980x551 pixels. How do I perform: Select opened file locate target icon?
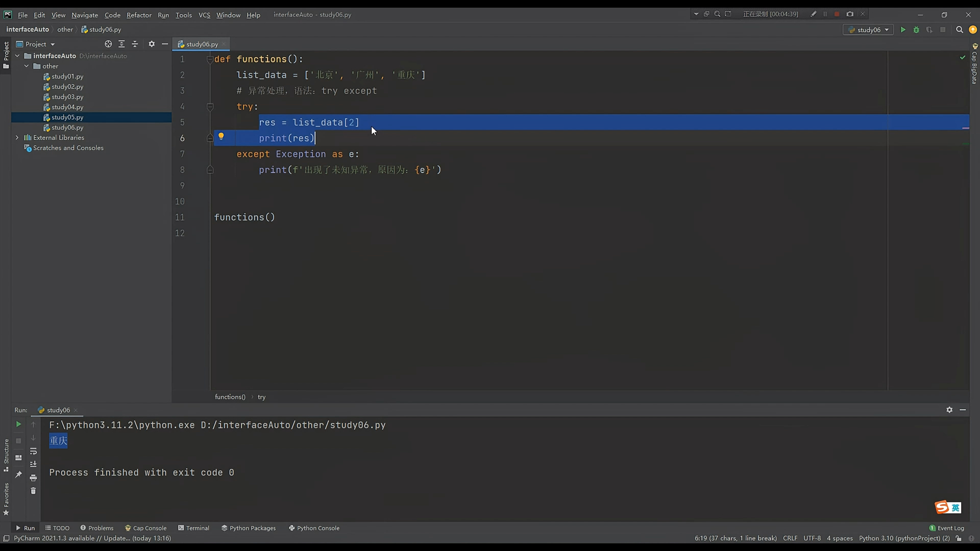[108, 44]
